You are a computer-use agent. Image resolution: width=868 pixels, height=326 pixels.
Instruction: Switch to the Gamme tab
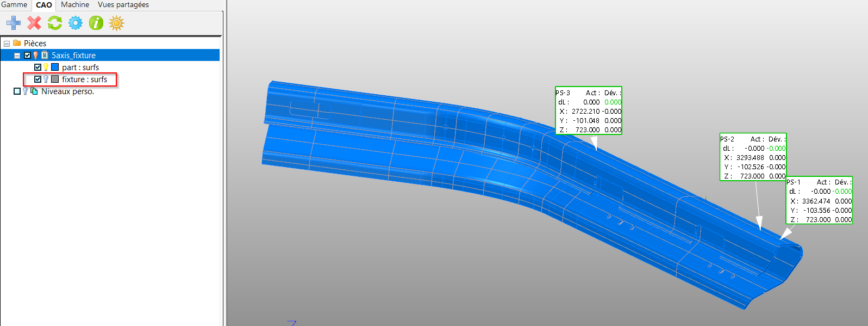pos(14,5)
